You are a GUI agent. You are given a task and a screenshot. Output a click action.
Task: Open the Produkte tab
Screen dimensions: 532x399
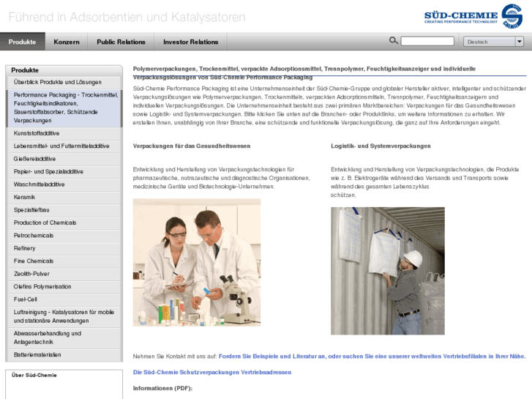click(x=23, y=42)
